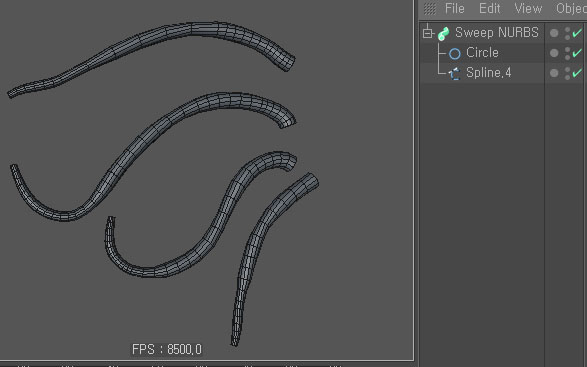Click the Circle spline icon
Screen dimensions: 587x367
click(x=454, y=54)
